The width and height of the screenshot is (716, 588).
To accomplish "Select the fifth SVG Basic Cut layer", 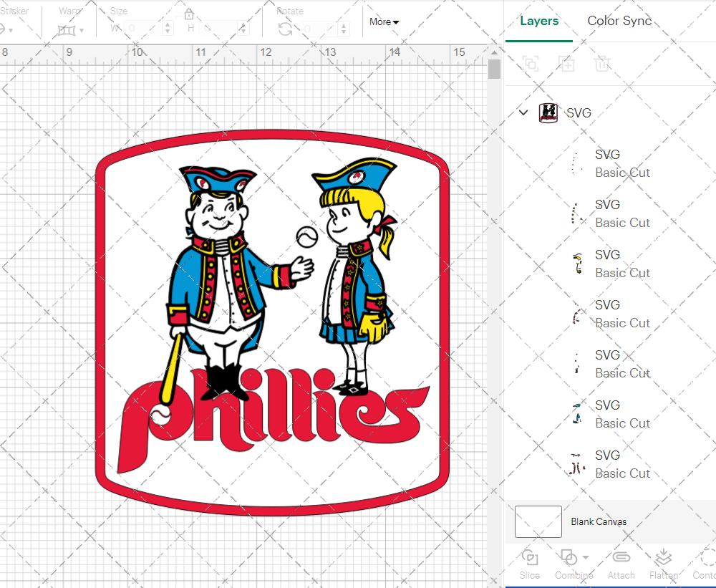I will (x=611, y=364).
